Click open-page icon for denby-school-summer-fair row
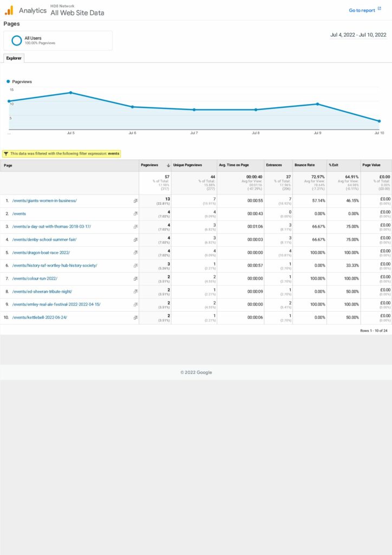 click(x=135, y=240)
